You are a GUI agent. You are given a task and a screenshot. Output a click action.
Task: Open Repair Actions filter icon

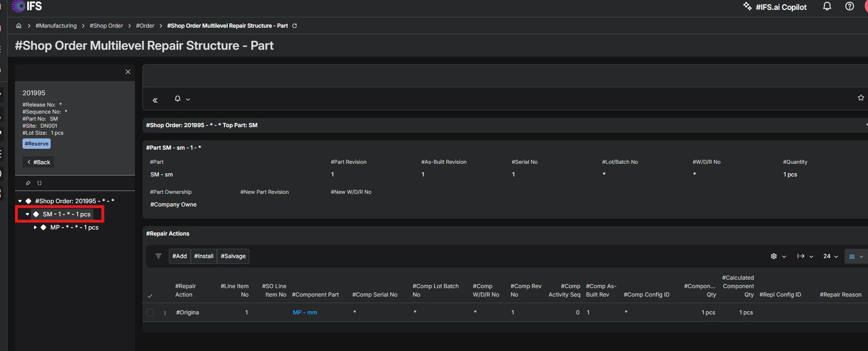158,256
